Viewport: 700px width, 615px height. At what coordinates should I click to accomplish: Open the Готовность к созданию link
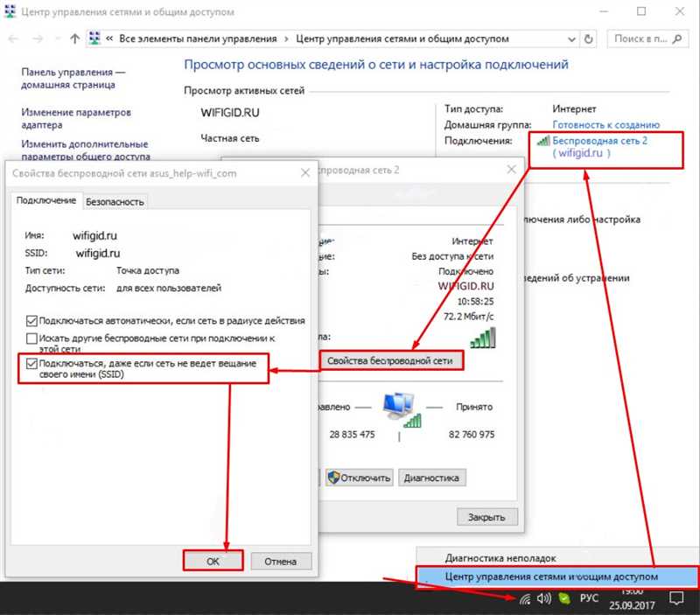[606, 125]
